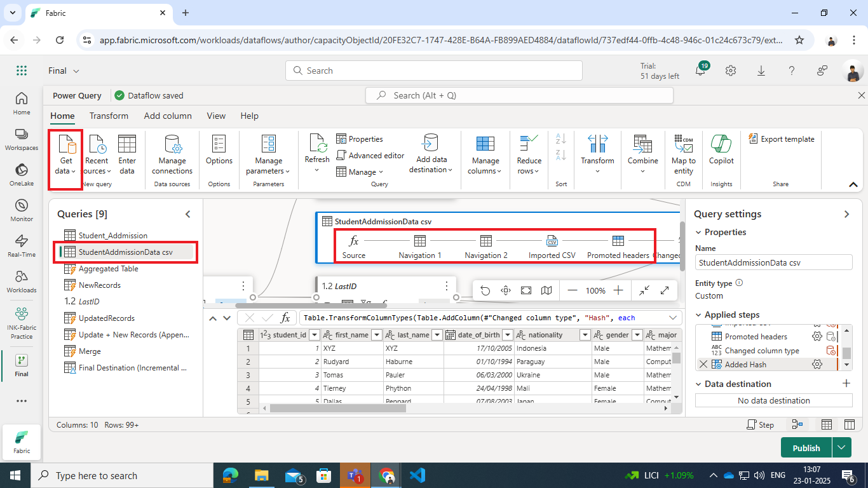Screen dimensions: 868x488
Task: Delete the Added Hash step
Action: [703, 364]
